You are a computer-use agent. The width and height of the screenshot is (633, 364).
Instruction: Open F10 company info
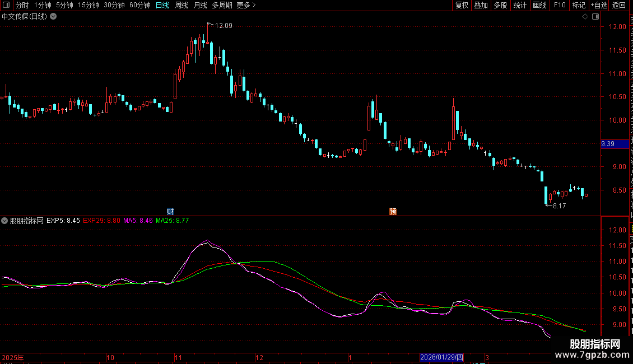click(560, 5)
